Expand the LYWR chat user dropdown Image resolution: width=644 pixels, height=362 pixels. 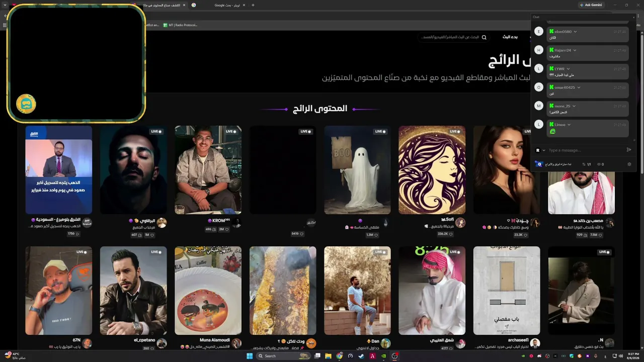pyautogui.click(x=568, y=69)
